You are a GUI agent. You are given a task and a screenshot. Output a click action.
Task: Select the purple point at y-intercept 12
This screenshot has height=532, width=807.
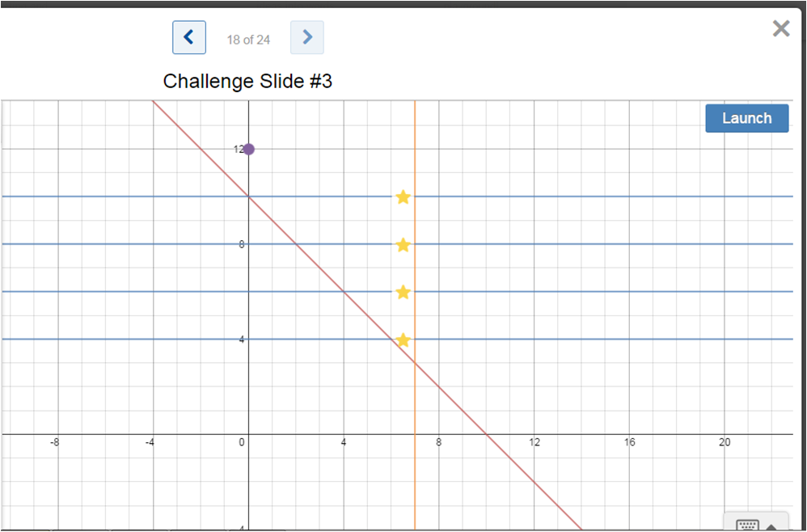pos(248,149)
